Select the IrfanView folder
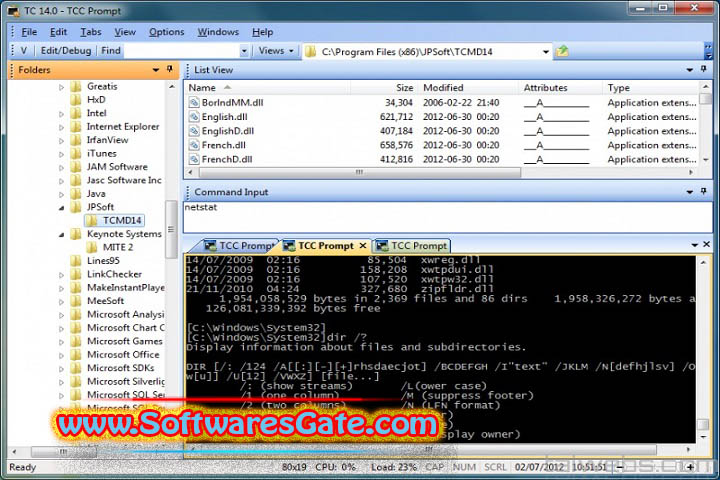The height and width of the screenshot is (480, 720). coord(107,140)
